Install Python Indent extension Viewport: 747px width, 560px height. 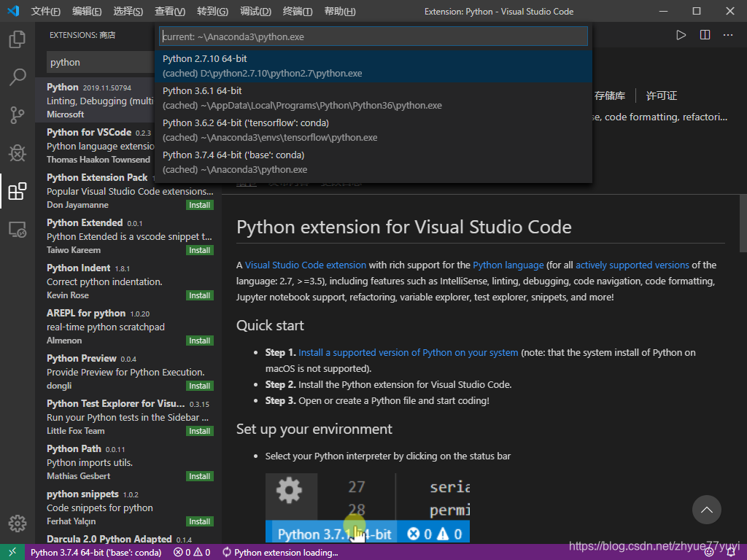tap(200, 295)
